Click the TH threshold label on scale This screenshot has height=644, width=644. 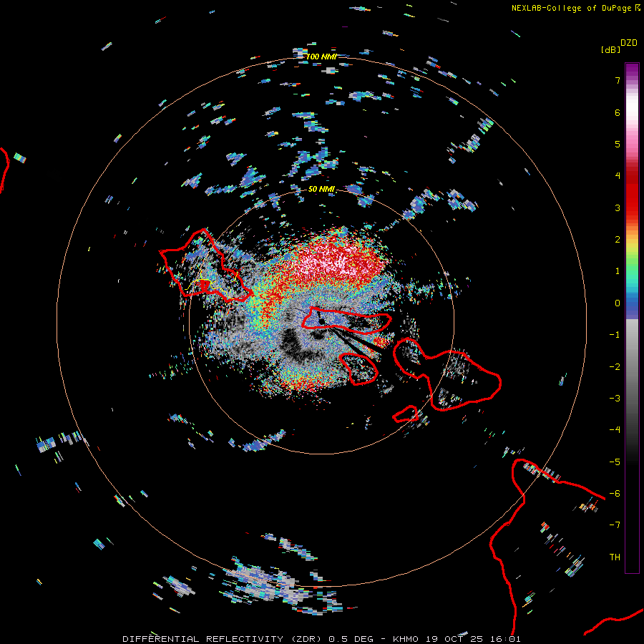coord(615,557)
